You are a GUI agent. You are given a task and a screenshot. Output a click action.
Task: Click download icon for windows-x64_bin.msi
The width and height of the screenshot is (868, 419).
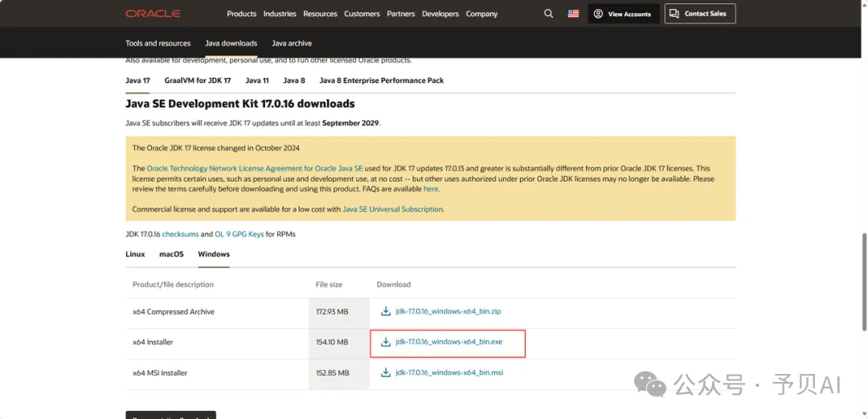click(x=386, y=372)
